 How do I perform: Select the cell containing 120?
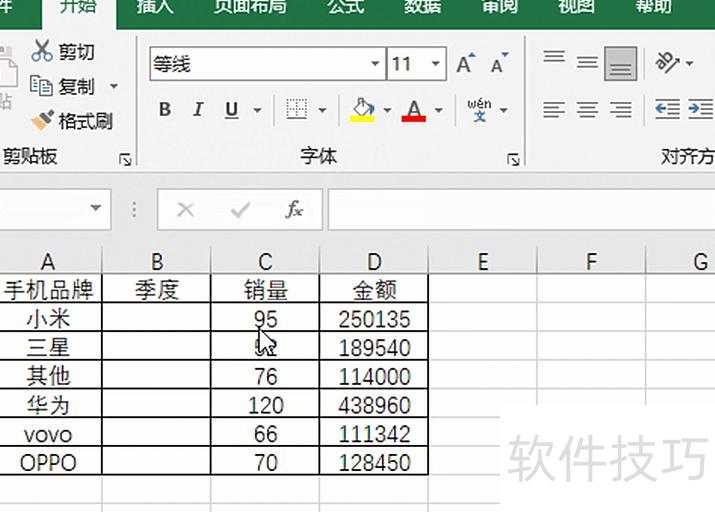265,403
